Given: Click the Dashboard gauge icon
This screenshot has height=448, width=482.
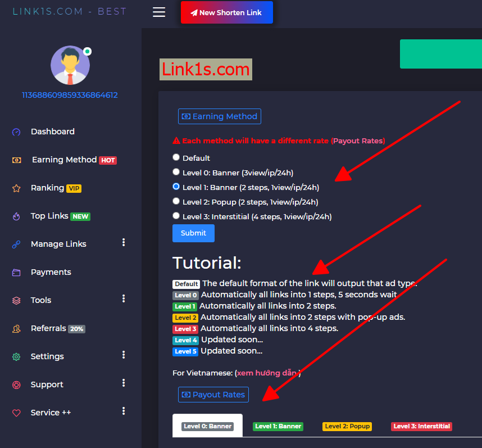Looking at the screenshot, I should point(16,132).
